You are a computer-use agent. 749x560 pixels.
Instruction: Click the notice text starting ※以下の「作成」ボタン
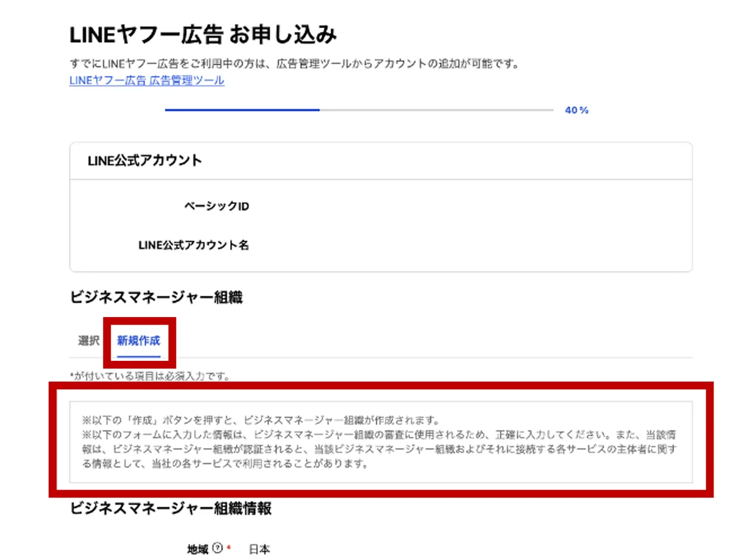coord(381,441)
